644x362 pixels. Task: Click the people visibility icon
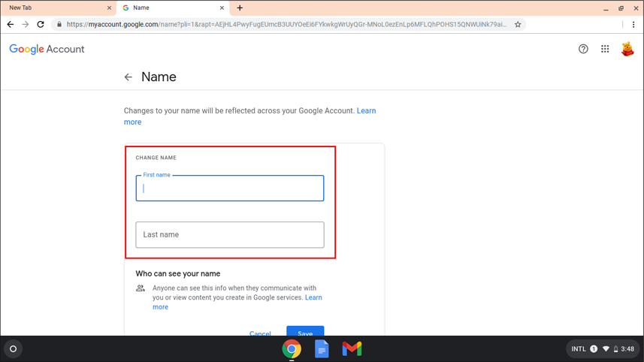click(141, 288)
